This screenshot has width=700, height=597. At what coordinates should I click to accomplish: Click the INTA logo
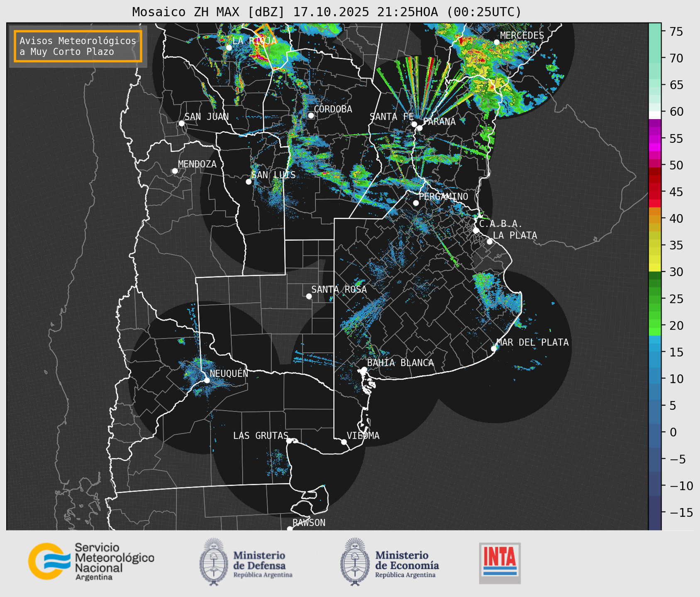coord(500,563)
